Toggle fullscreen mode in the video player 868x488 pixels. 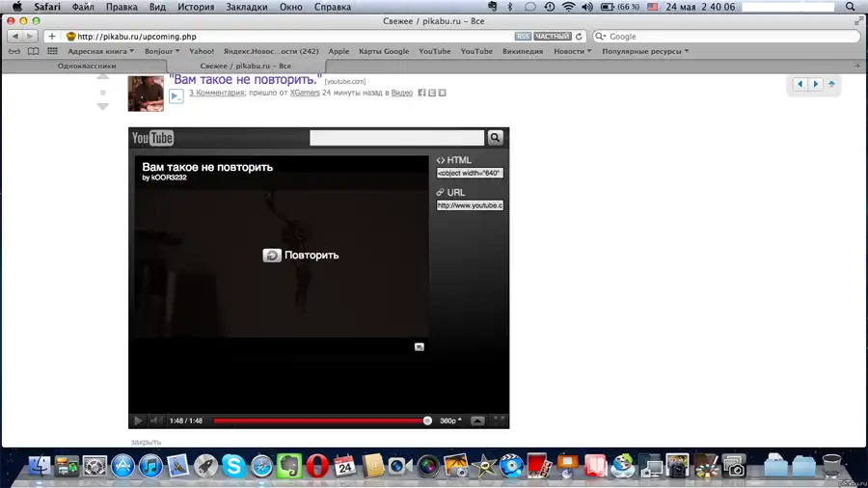499,420
